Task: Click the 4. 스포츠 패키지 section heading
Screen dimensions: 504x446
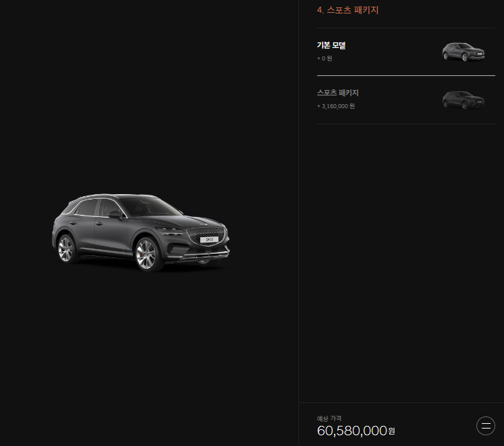Action: 347,10
